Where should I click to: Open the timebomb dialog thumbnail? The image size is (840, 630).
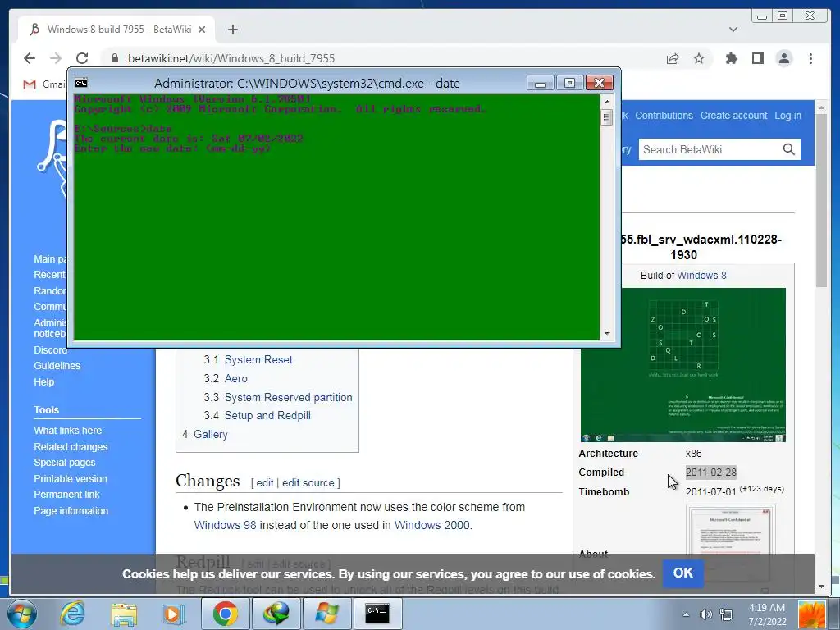tap(729, 541)
